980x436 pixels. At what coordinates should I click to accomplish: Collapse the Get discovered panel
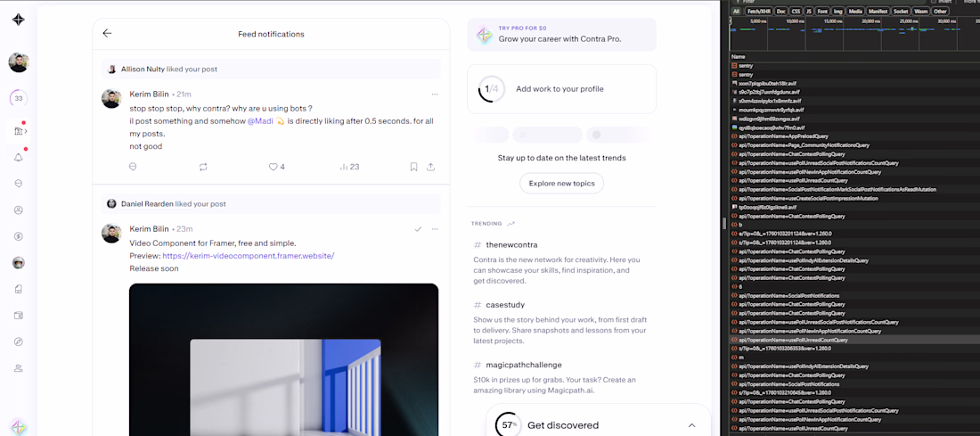click(690, 425)
